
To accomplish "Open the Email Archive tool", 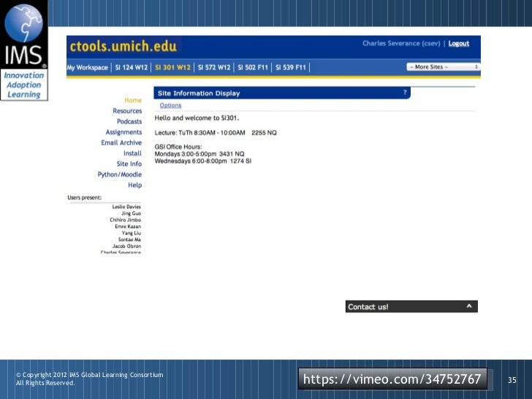I will coord(121,142).
